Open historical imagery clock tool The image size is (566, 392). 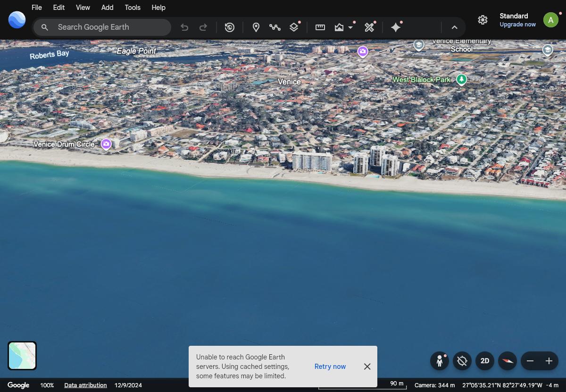(230, 27)
